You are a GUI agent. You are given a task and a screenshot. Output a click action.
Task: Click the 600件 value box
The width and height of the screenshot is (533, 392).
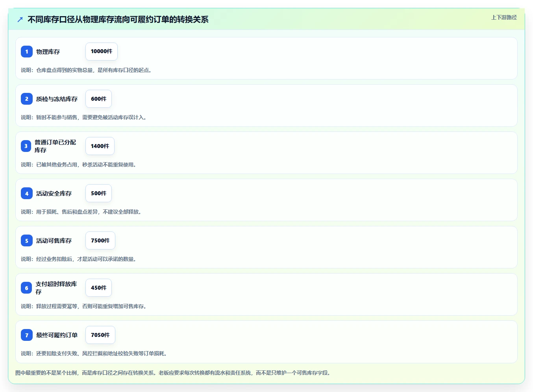98,99
